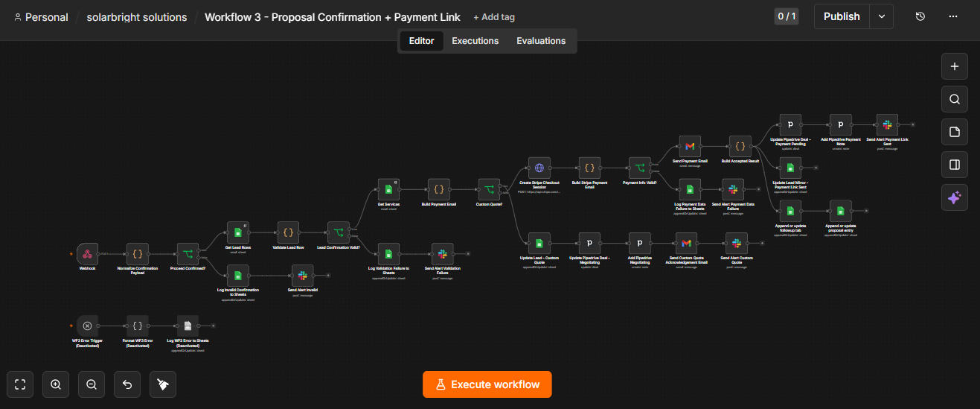Select the Validate Lead Row code node
This screenshot has height=409, width=980.
pyautogui.click(x=288, y=232)
